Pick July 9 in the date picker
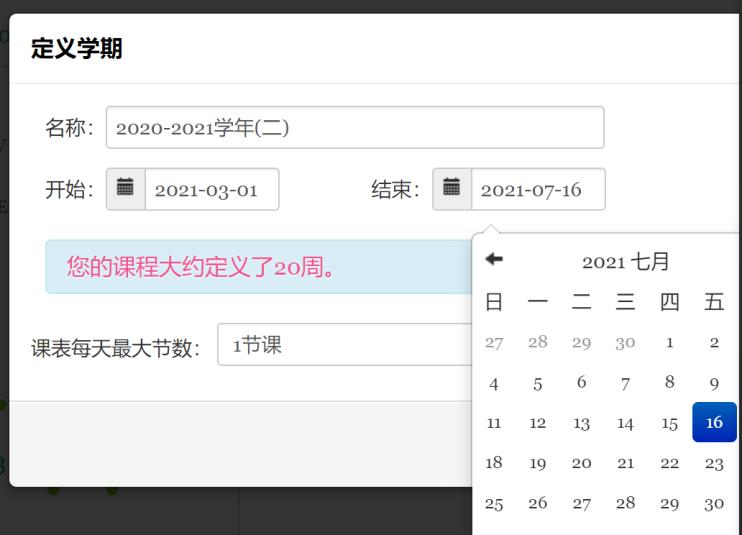Screen dimensions: 742x535 [x=714, y=382]
